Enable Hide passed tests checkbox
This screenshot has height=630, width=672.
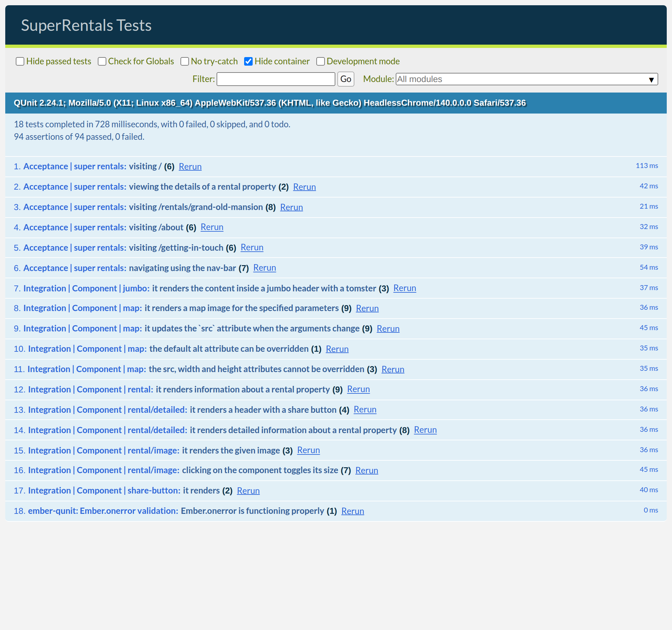point(20,61)
